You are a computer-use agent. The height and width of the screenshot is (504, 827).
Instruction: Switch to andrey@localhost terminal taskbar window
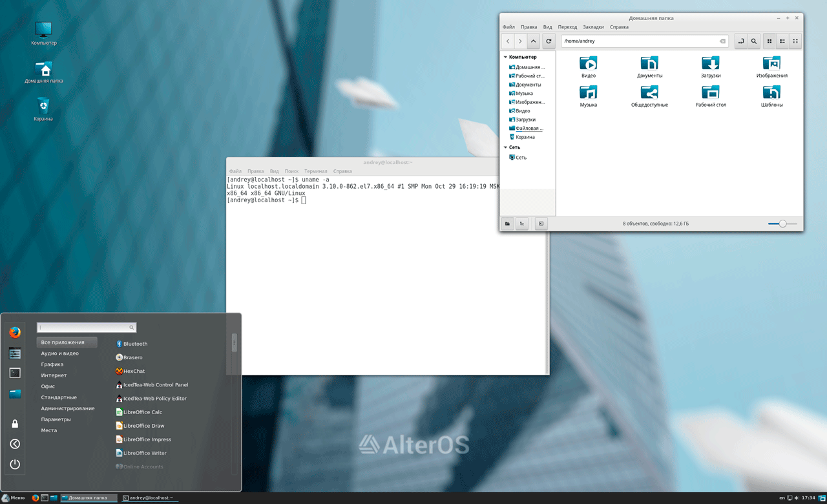[x=149, y=498]
